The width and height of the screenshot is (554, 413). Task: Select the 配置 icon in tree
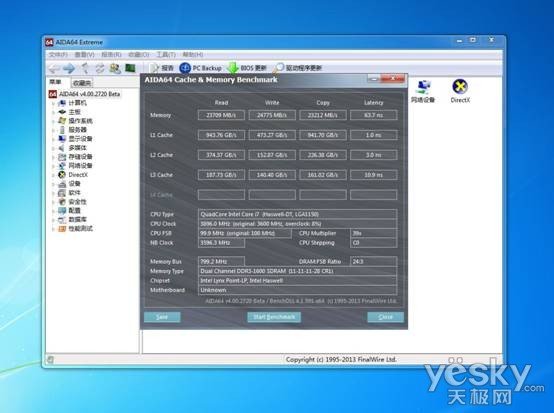tap(62, 211)
